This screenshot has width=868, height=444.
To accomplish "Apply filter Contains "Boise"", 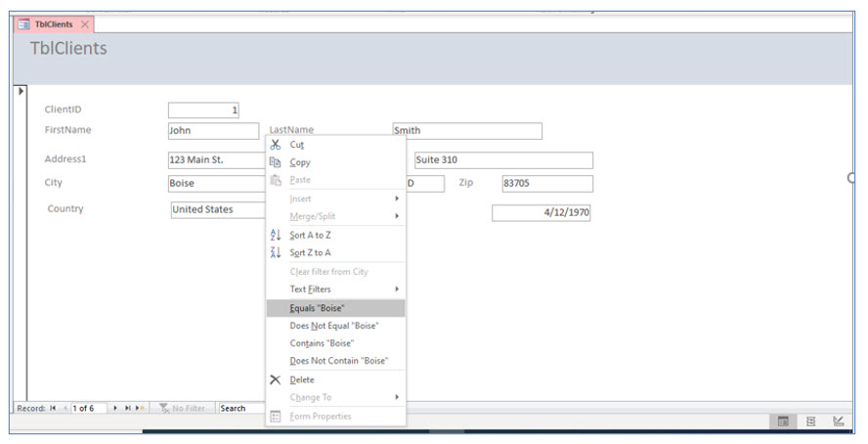I will (336, 343).
